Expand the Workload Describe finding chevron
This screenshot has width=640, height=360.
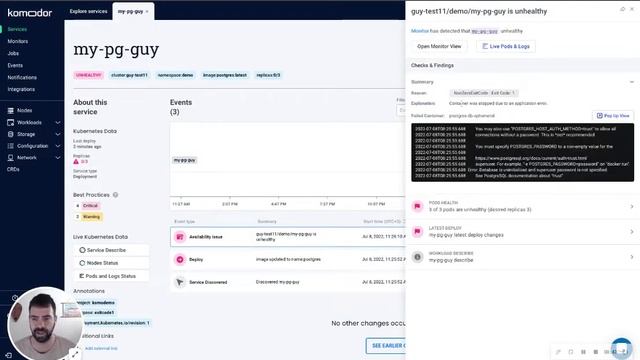pos(631,257)
